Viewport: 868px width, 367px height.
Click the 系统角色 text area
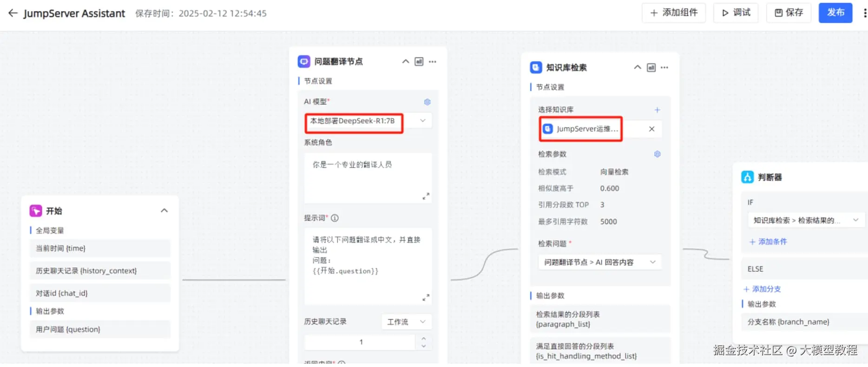tap(368, 178)
